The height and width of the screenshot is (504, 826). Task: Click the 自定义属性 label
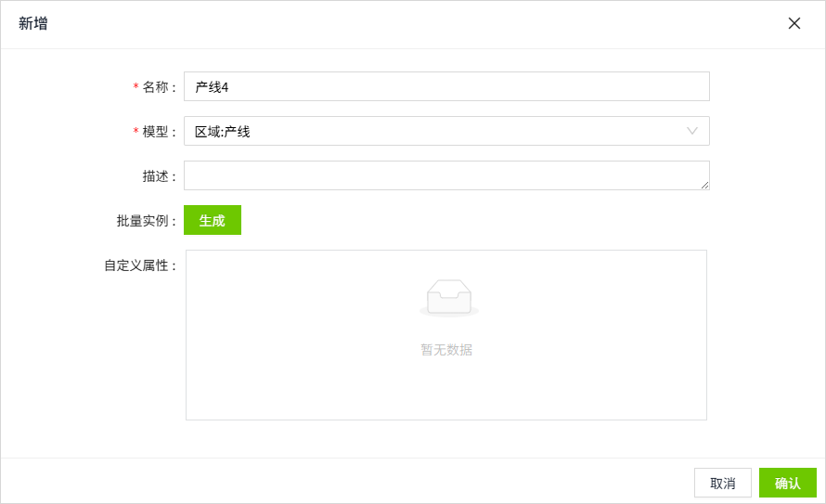pos(136,265)
